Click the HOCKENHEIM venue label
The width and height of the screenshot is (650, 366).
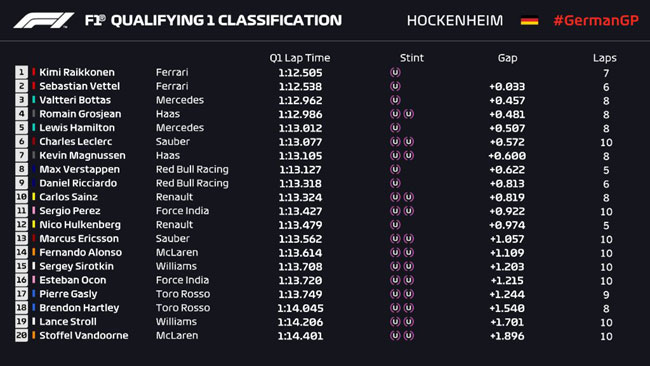pos(455,20)
